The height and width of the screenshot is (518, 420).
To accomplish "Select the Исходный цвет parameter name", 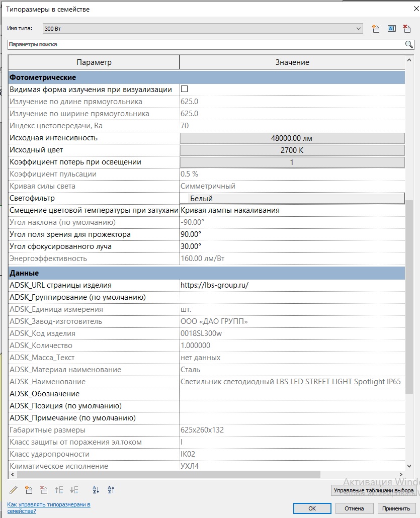I will (x=36, y=150).
